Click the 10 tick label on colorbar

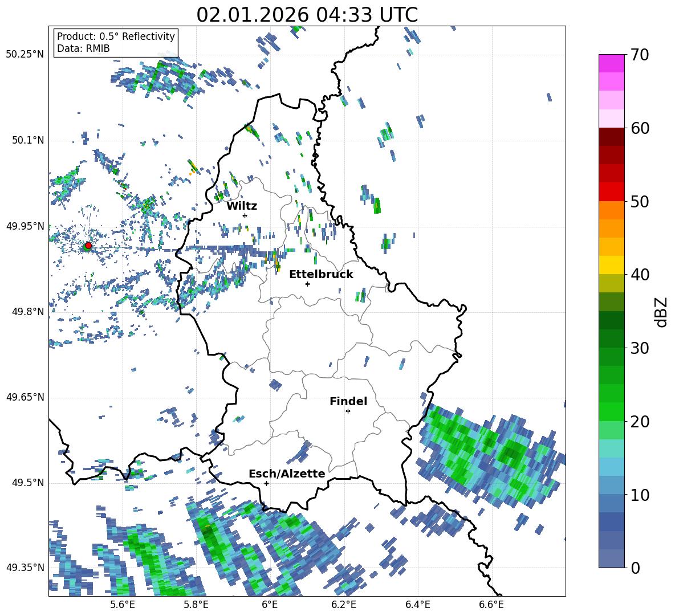(x=639, y=495)
